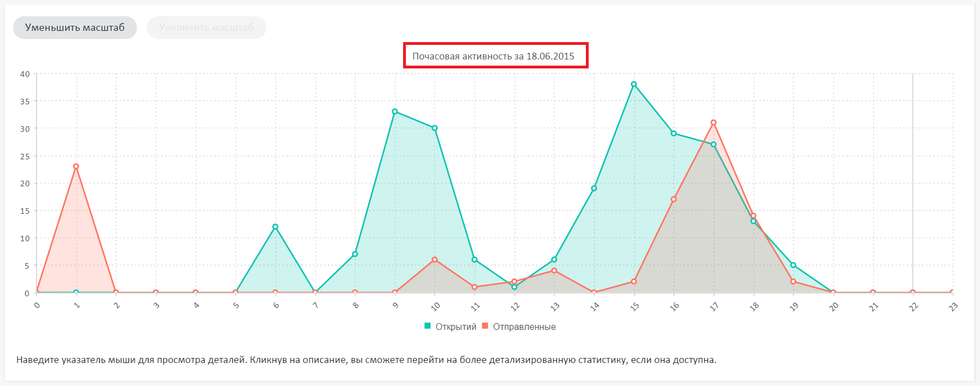Click the disabled Увеличить масштаб button

206,27
